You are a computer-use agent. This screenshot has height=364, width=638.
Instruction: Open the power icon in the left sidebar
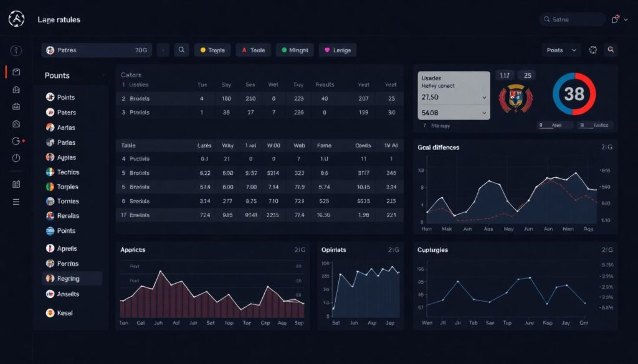point(16,158)
